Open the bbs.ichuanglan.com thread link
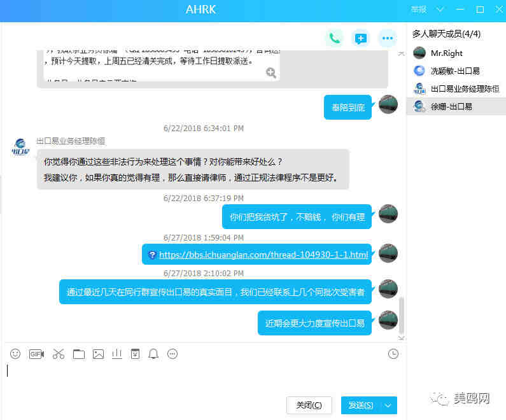Image resolution: width=506 pixels, height=420 pixels. [x=264, y=255]
